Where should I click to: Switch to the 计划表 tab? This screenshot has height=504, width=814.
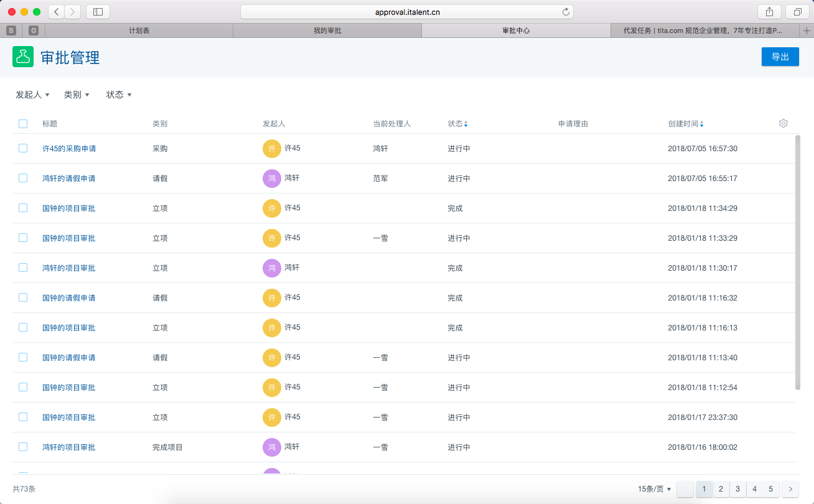click(x=139, y=30)
